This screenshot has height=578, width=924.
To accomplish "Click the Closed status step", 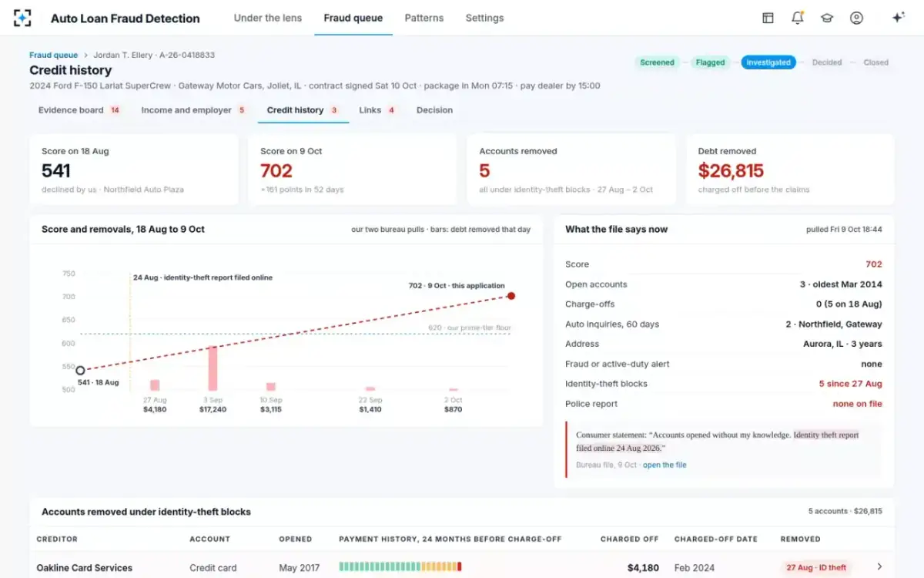I will point(875,62).
